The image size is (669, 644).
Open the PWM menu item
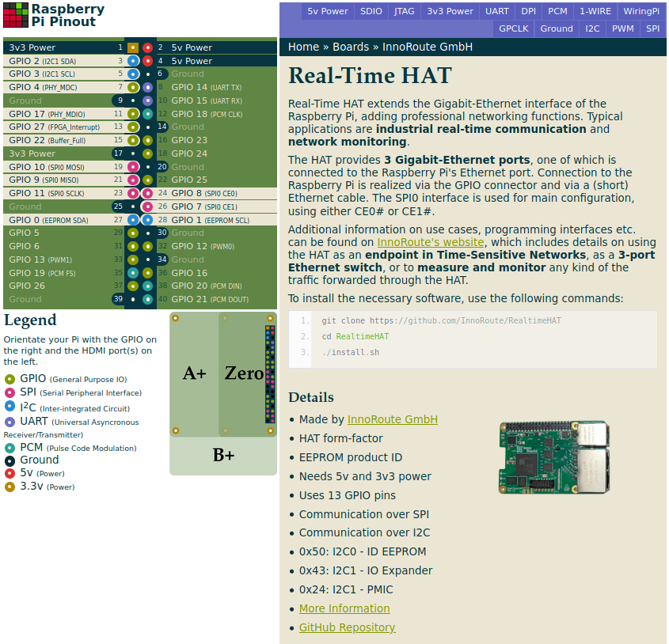(622, 28)
